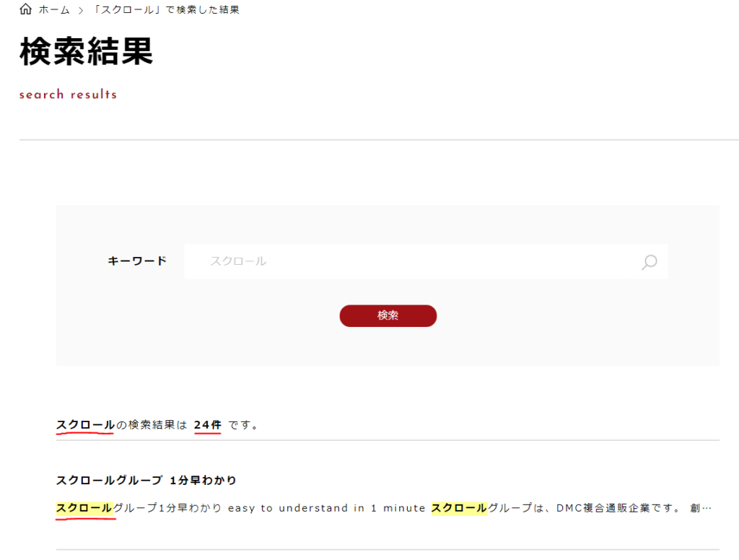Click the home icon in breadcrumb

tap(25, 9)
